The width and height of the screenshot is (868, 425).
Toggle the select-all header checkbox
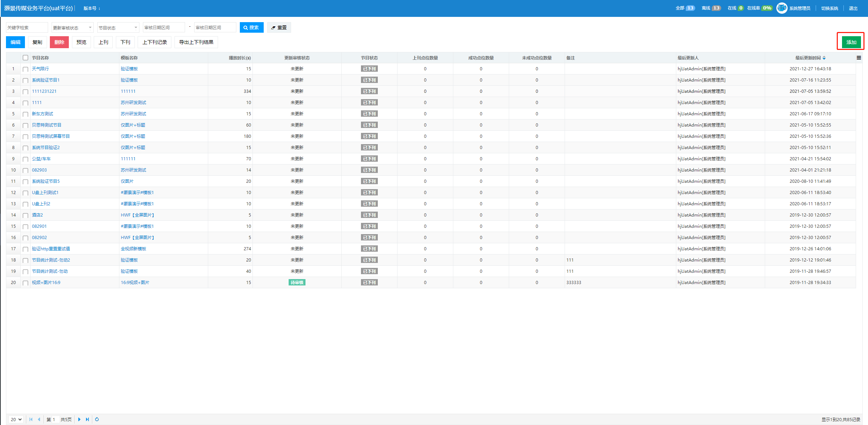pos(25,58)
